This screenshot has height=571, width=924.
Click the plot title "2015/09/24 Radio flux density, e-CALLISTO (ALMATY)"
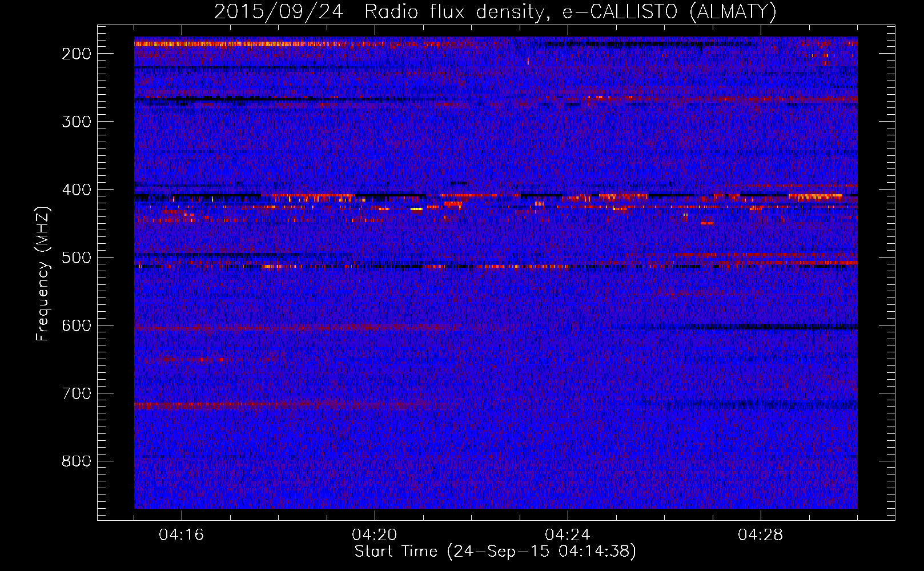pos(495,11)
